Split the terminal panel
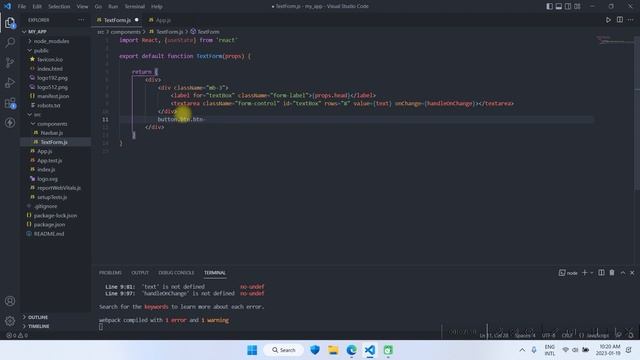Viewport: 640px width, 360px height. click(601, 272)
